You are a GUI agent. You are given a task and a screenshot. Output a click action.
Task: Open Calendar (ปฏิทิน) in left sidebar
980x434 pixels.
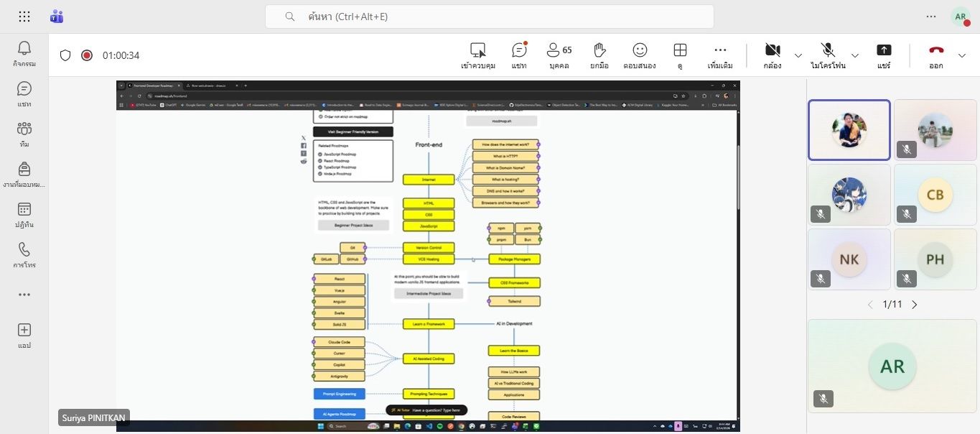pyautogui.click(x=24, y=214)
